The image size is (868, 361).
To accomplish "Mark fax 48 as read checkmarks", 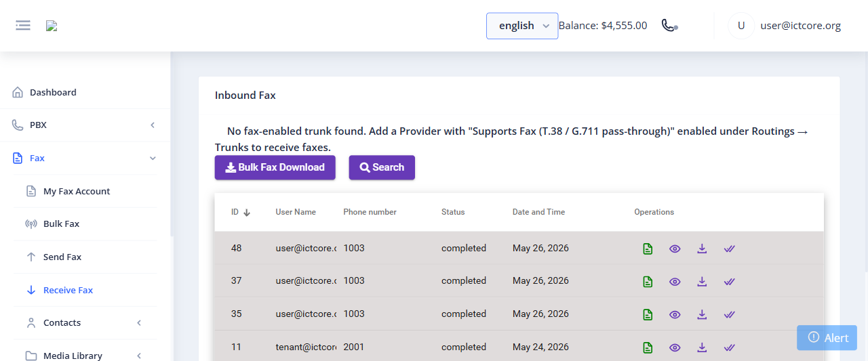I will (x=729, y=249).
